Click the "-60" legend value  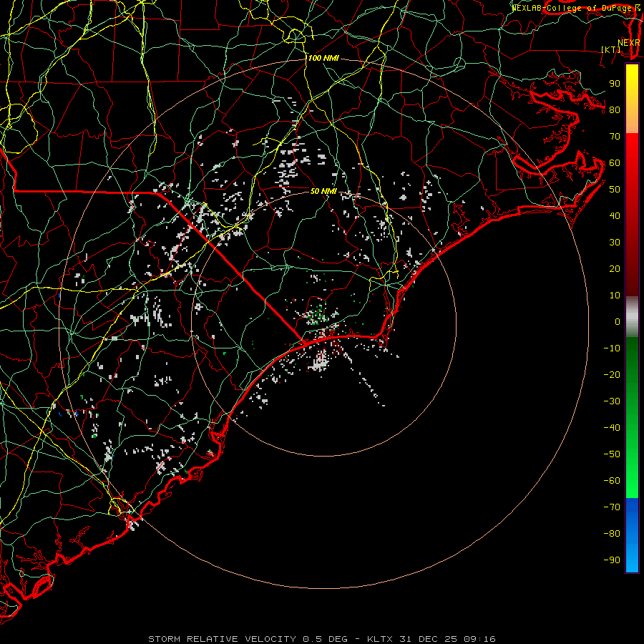612,481
